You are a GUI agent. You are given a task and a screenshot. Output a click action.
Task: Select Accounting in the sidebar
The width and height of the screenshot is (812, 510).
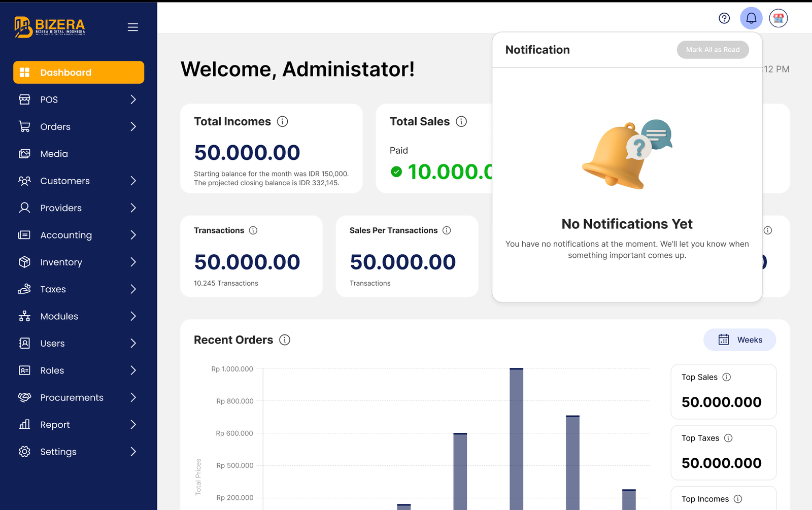79,235
